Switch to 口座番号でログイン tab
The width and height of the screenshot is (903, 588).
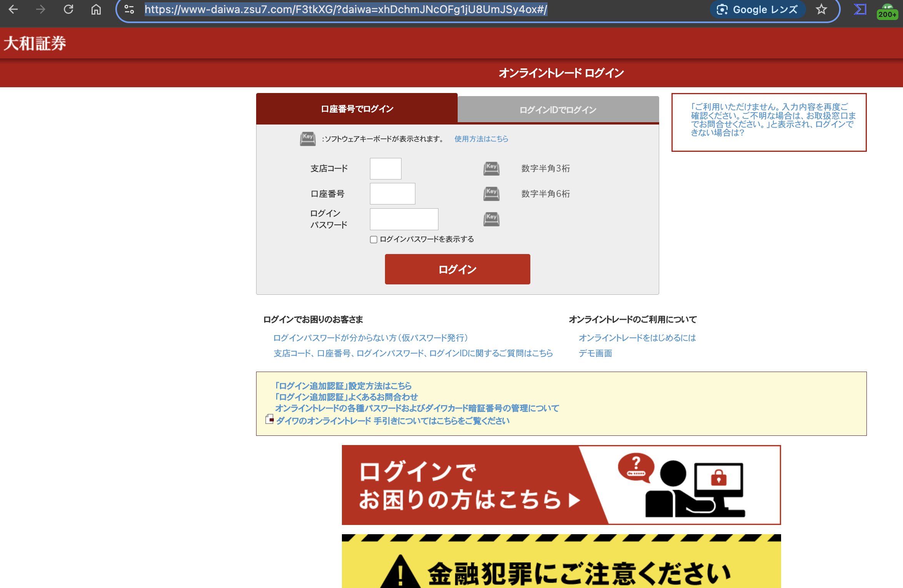[x=357, y=109]
